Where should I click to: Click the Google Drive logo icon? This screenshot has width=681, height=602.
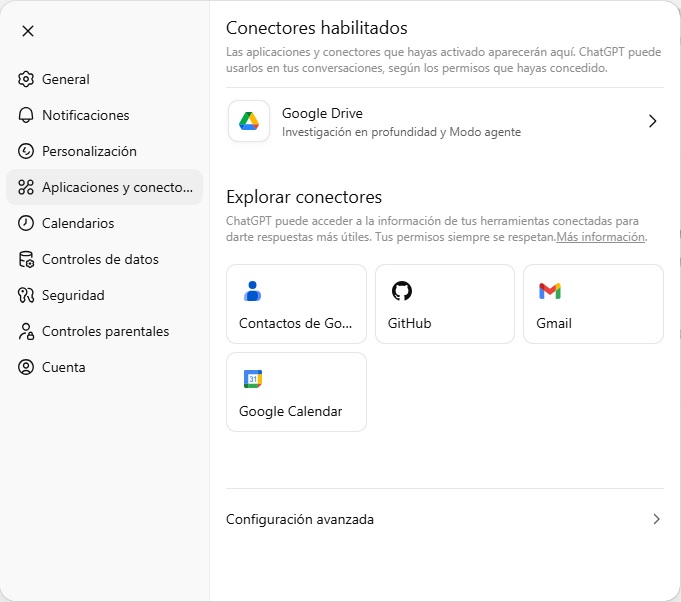pos(249,121)
